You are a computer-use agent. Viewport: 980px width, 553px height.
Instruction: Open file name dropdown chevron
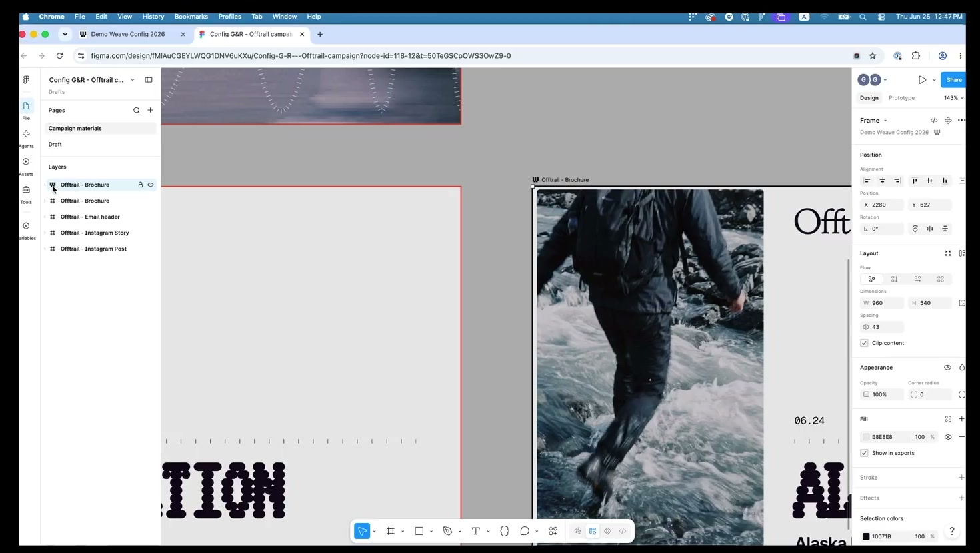point(133,80)
